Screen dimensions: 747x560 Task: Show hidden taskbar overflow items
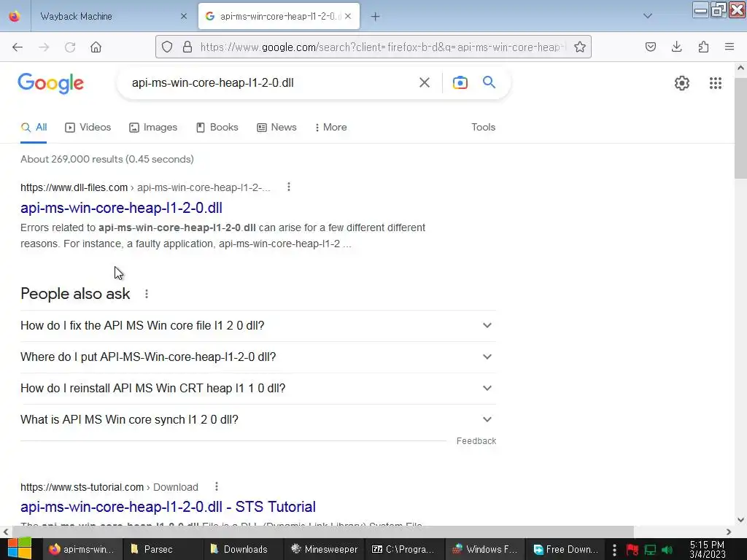(614, 550)
